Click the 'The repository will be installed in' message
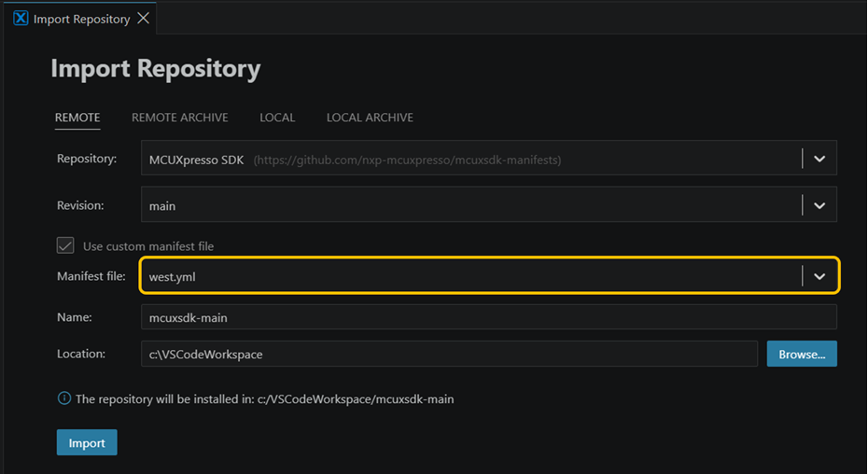 pyautogui.click(x=265, y=398)
